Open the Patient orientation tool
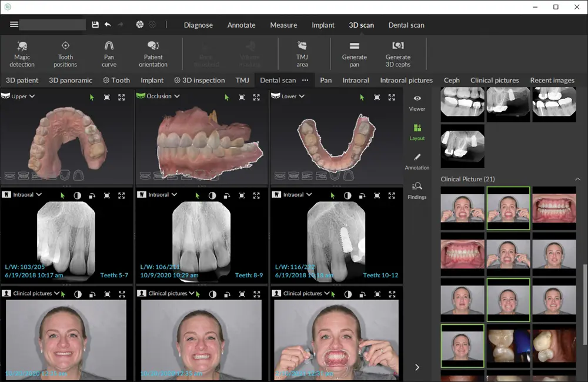This screenshot has height=382, width=588. pyautogui.click(x=153, y=54)
